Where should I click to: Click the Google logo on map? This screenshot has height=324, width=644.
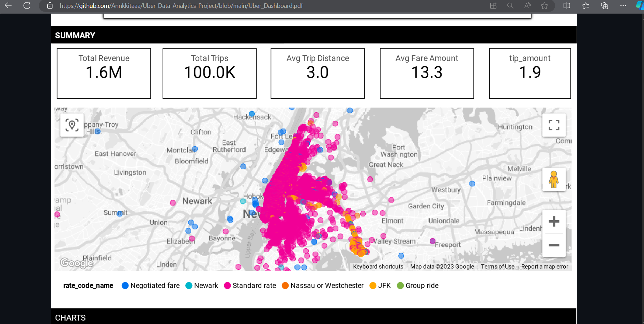(76, 263)
